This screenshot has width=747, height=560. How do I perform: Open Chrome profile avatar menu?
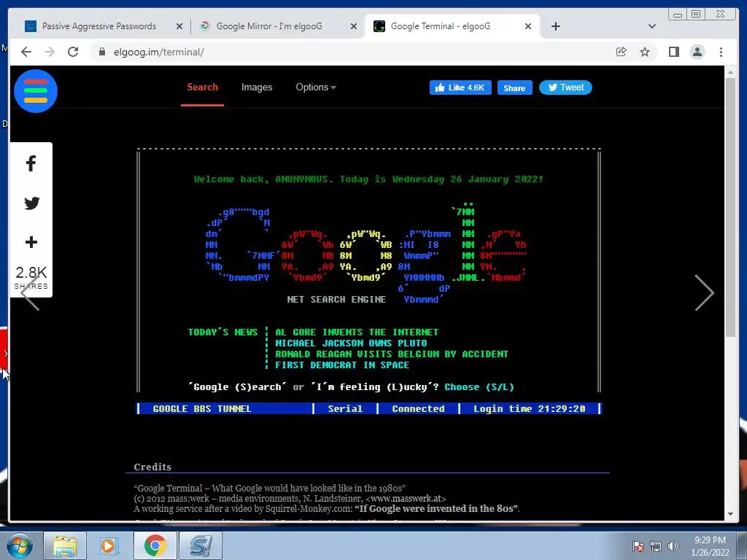click(x=697, y=52)
